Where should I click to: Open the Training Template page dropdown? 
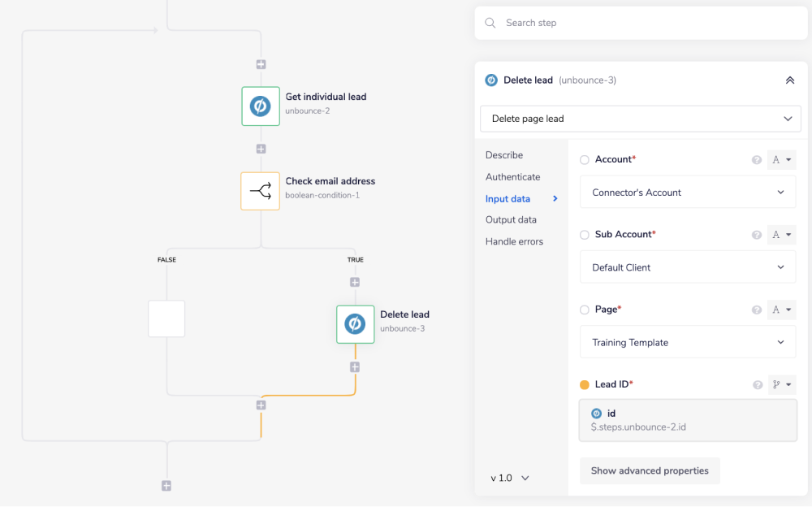pyautogui.click(x=687, y=342)
